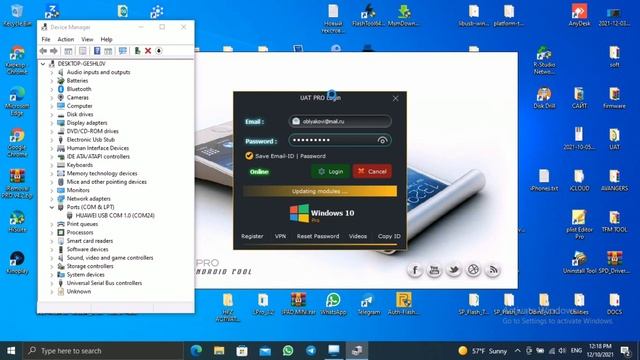640x360 pixels.
Task: Select the Keyboards tree item
Action: tap(80, 165)
